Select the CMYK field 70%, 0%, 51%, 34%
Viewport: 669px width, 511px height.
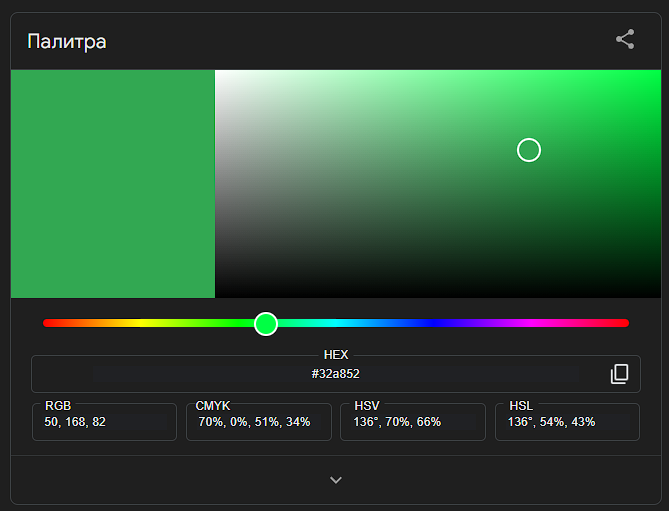coord(259,422)
